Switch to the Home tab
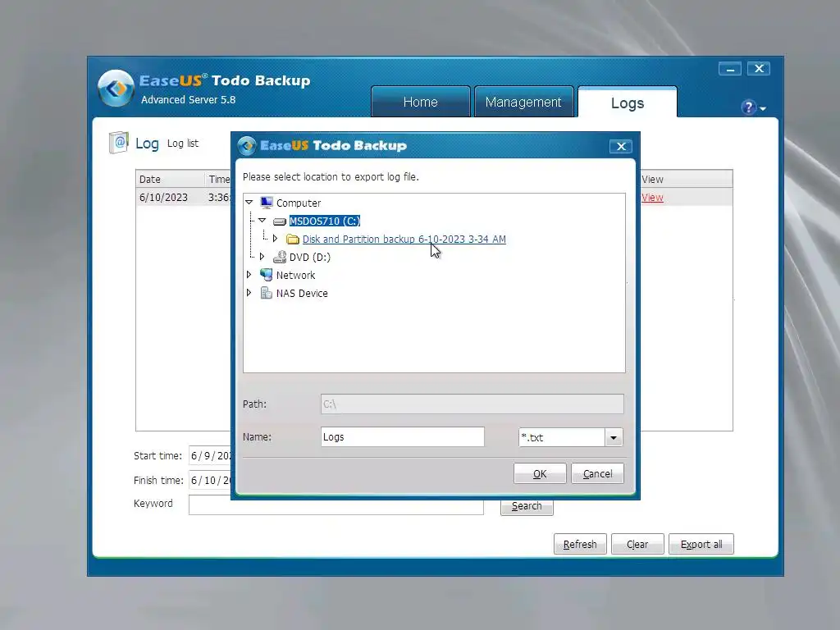Screen dimensions: 840x630 coord(421,102)
